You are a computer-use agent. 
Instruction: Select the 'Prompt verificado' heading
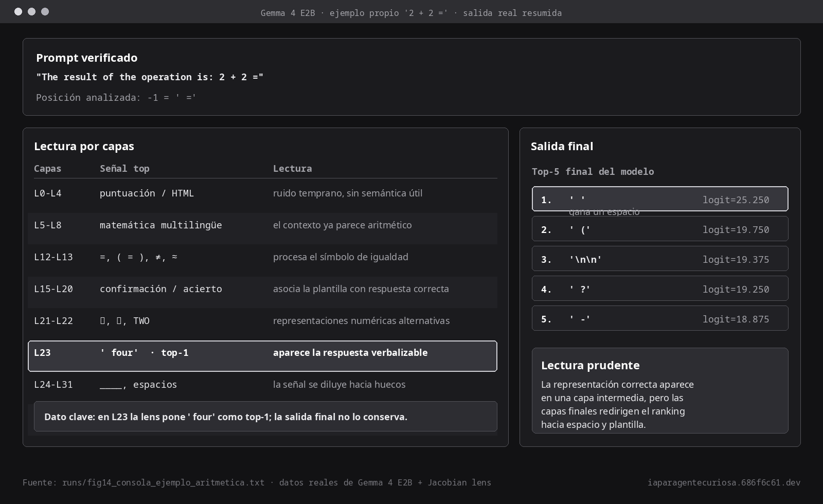[x=86, y=58]
